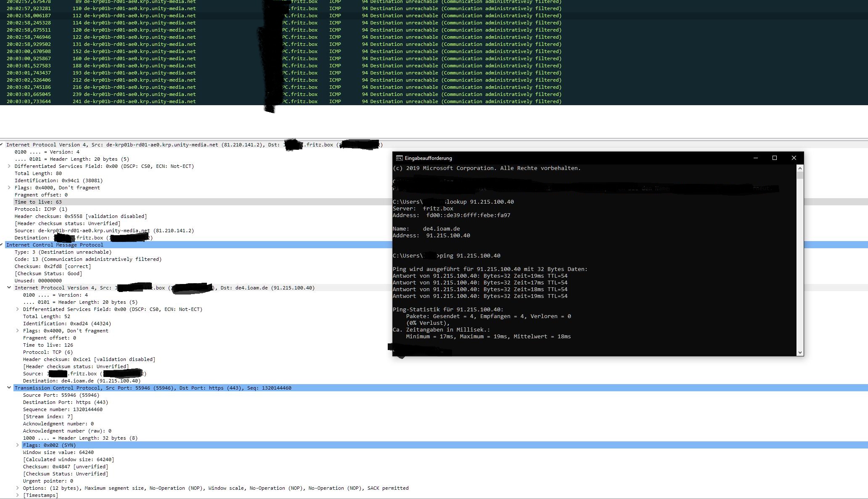Close the Eingabeaufforderung window

pyautogui.click(x=794, y=158)
